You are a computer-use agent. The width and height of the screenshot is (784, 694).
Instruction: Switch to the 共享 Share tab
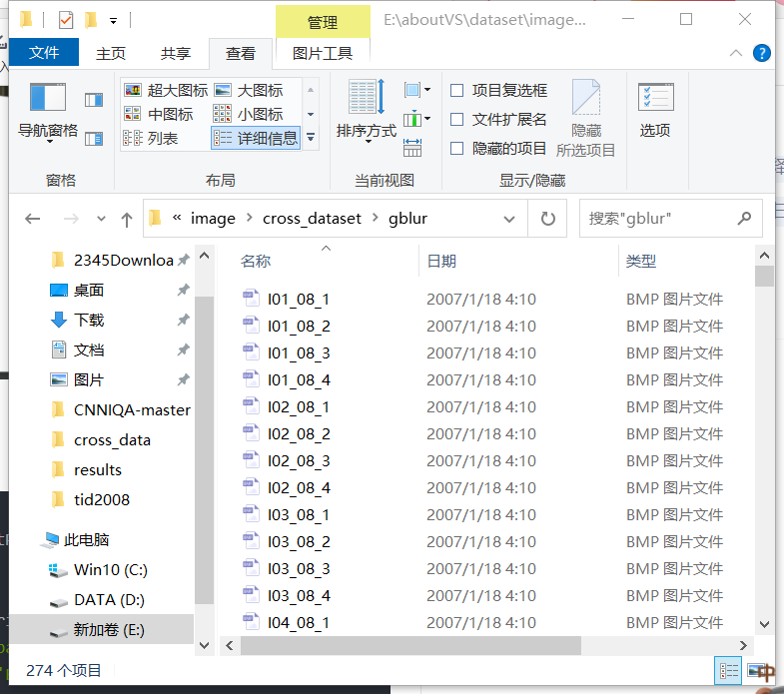176,53
